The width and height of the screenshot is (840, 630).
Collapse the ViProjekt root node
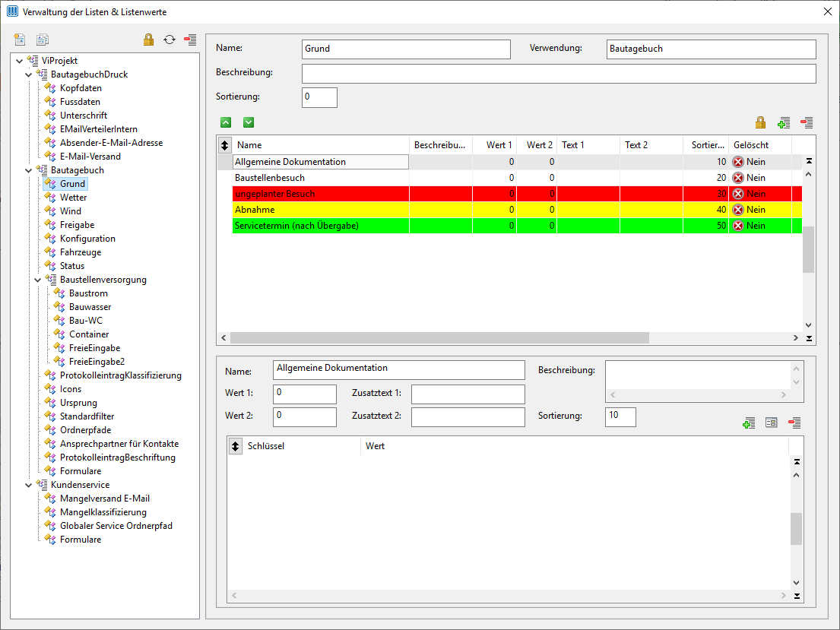tap(19, 61)
